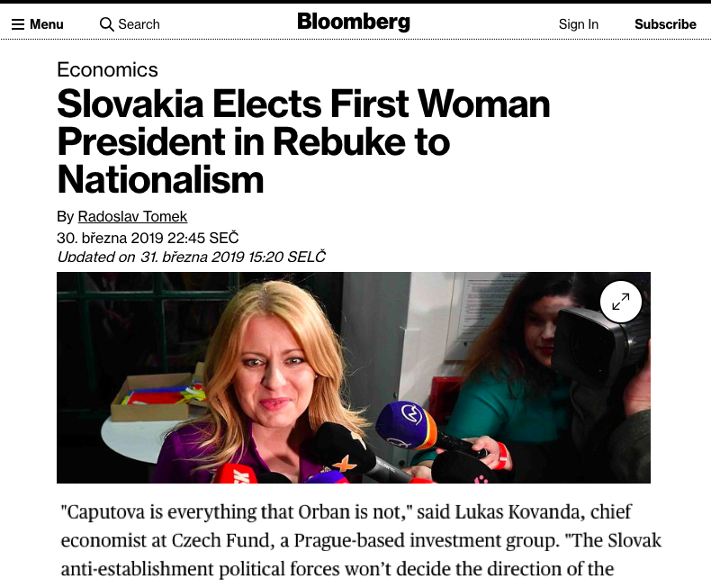This screenshot has width=711, height=588.
Task: Click the word Nationalism in the headline
Action: [x=160, y=180]
